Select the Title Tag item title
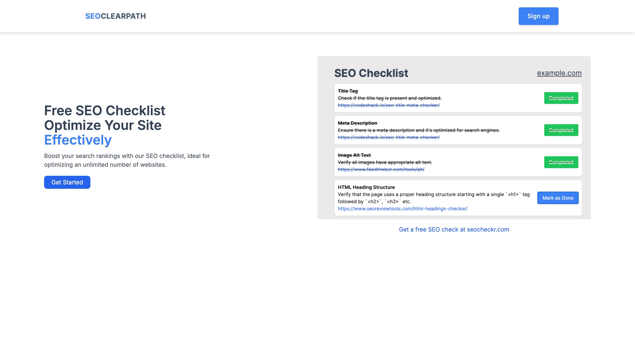635x364 pixels. tap(348, 91)
